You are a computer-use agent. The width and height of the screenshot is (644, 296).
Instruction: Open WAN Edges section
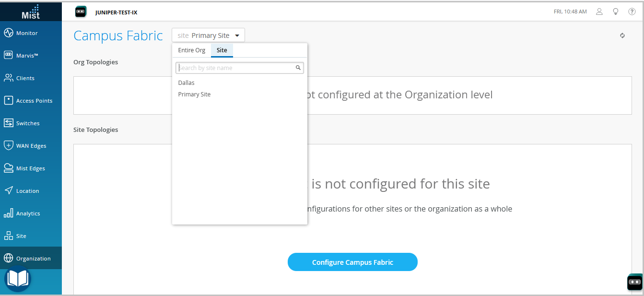coord(31,146)
